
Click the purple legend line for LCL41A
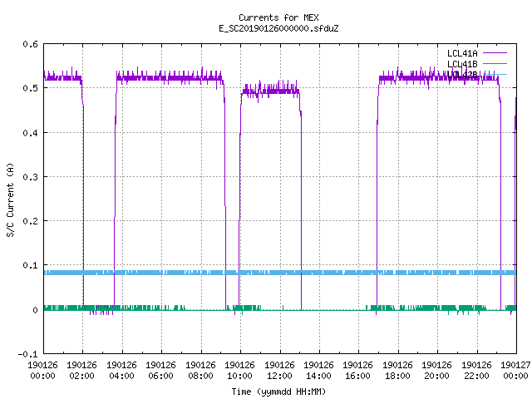(x=495, y=53)
